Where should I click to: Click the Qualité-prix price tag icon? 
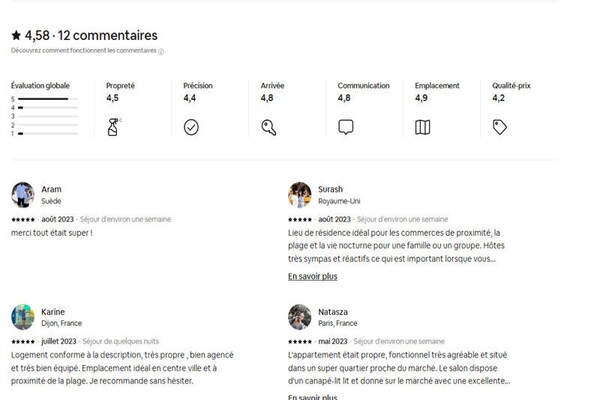point(500,127)
